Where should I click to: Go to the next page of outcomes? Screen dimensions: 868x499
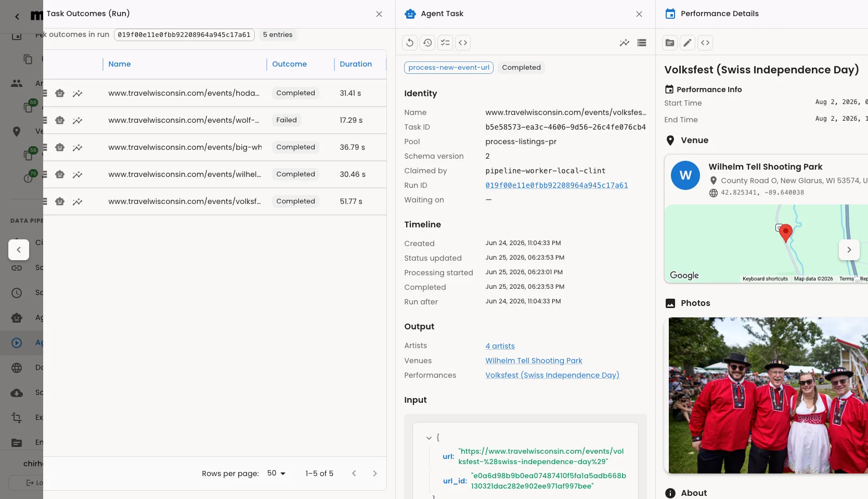[x=375, y=474]
